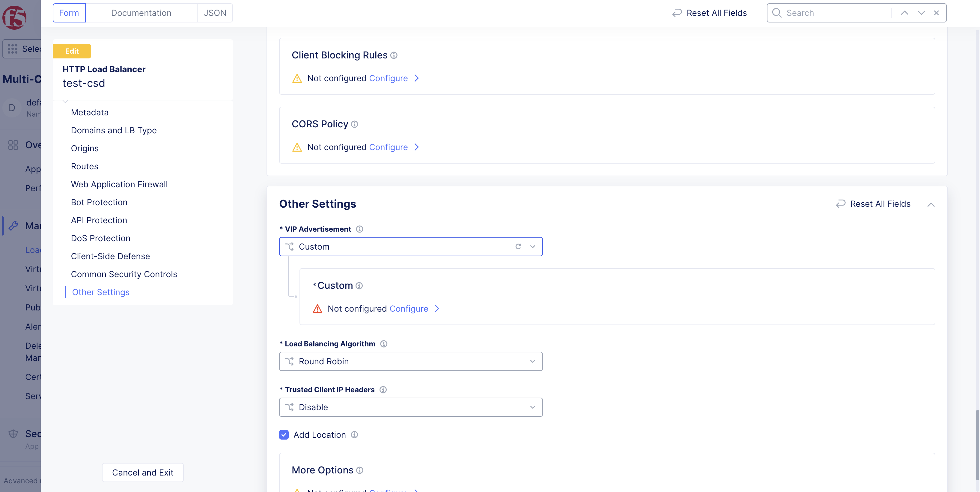This screenshot has height=492, width=980.
Task: Open CORS Policy configure chevron
Action: coord(417,147)
